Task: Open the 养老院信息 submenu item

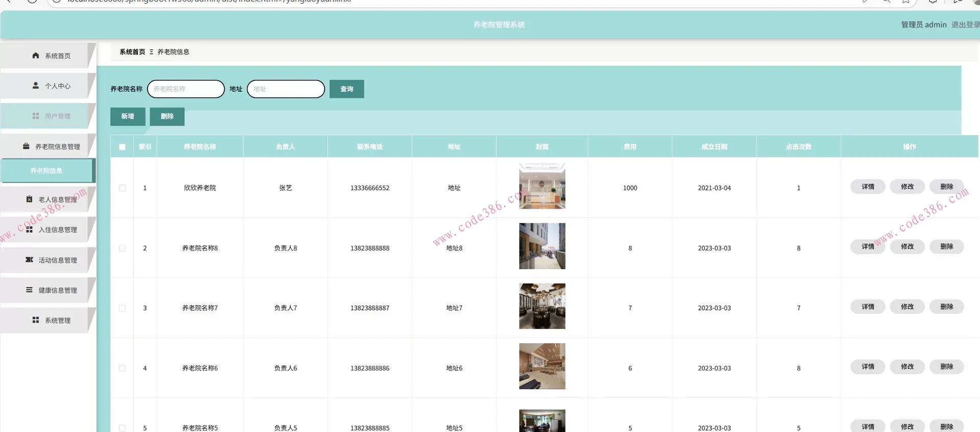Action: click(x=46, y=171)
